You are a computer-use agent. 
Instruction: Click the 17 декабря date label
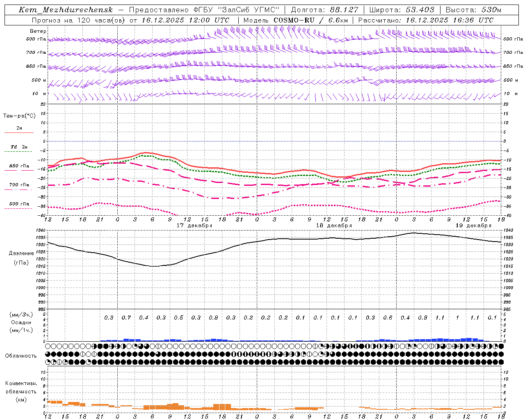[194, 226]
